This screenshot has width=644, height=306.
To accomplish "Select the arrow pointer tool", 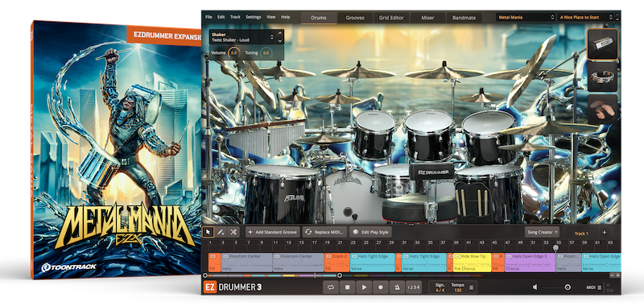I will [x=208, y=232].
